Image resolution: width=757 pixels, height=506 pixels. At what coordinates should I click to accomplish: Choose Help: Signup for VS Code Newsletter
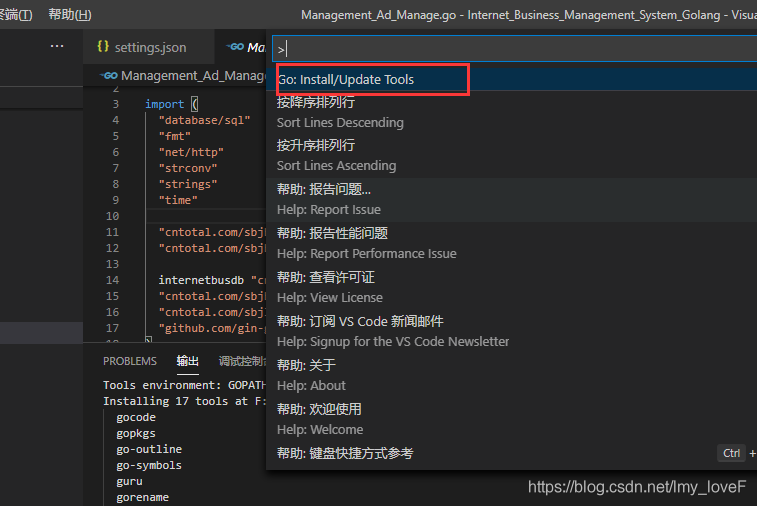(x=511, y=332)
